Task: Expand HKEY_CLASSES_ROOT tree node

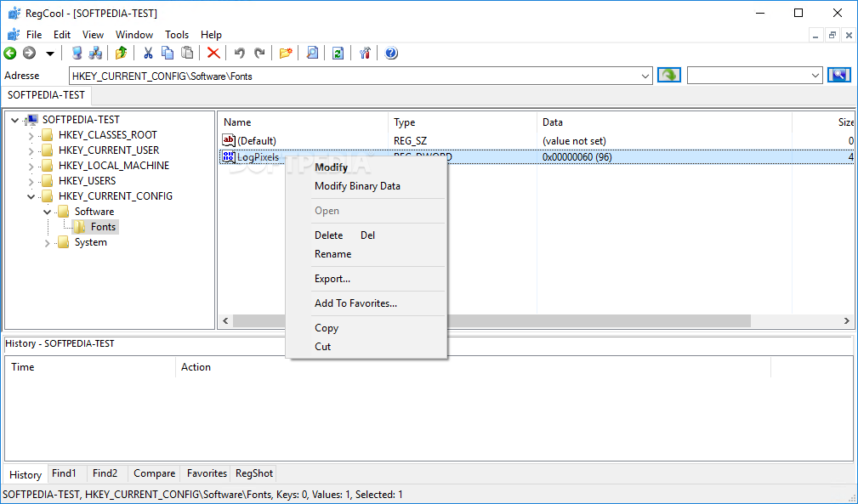Action: 31,136
